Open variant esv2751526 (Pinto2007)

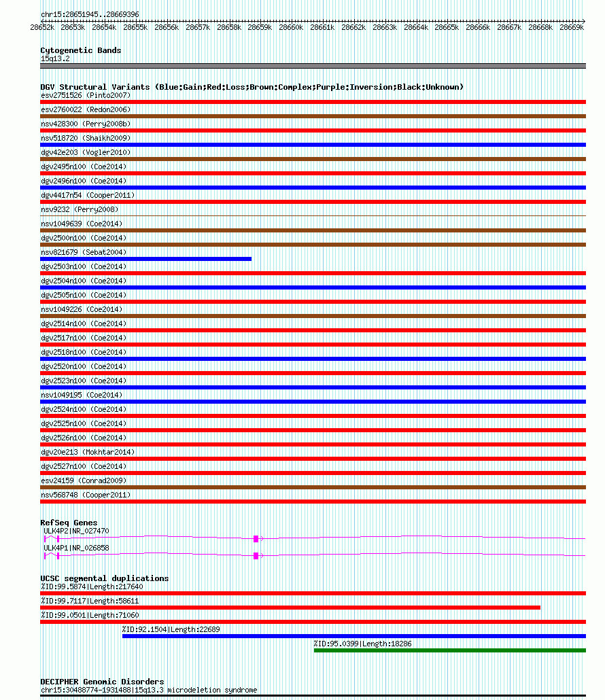86,95
